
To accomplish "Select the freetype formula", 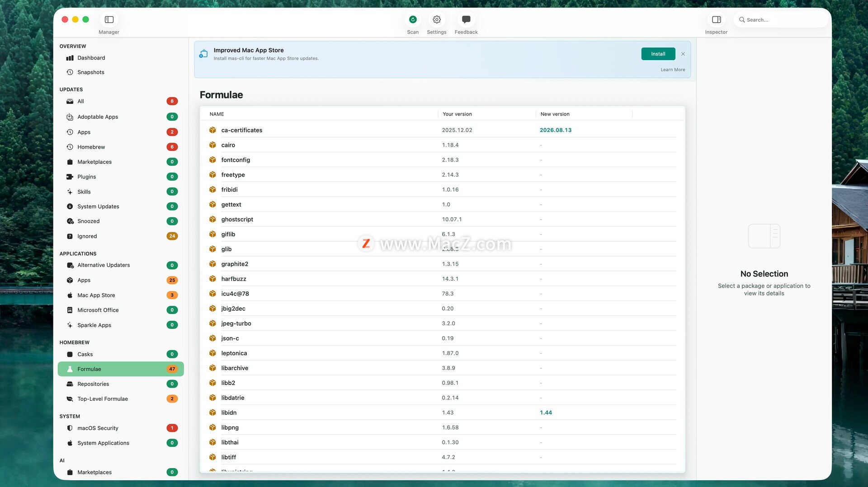I will (x=443, y=175).
